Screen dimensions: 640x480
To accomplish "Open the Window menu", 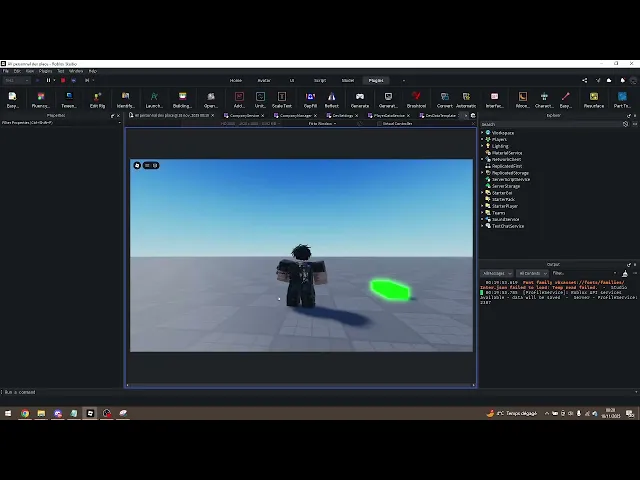I will [76, 71].
